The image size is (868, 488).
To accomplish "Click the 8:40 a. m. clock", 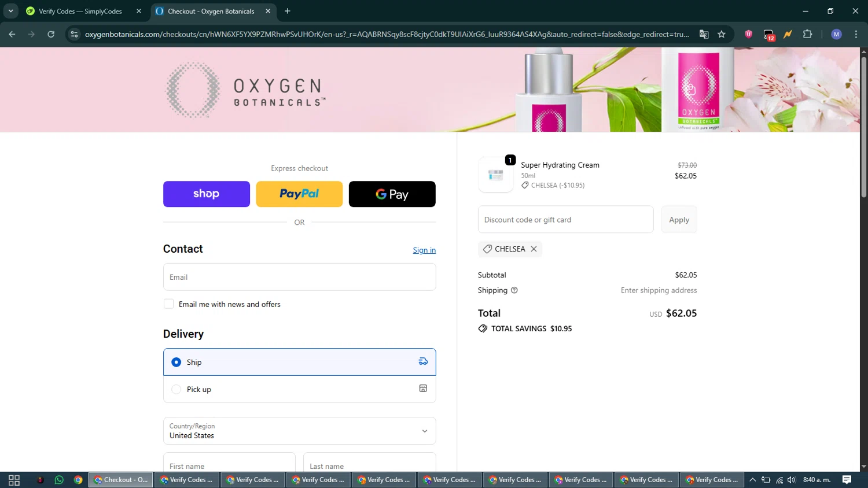I will (816, 480).
